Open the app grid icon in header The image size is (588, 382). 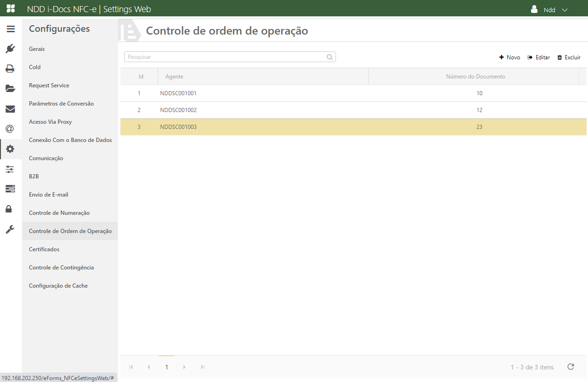point(10,9)
